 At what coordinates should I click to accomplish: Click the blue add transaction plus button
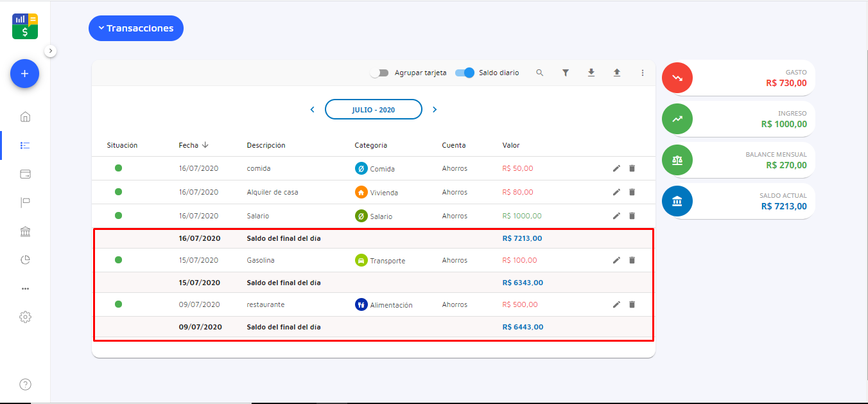pos(24,74)
